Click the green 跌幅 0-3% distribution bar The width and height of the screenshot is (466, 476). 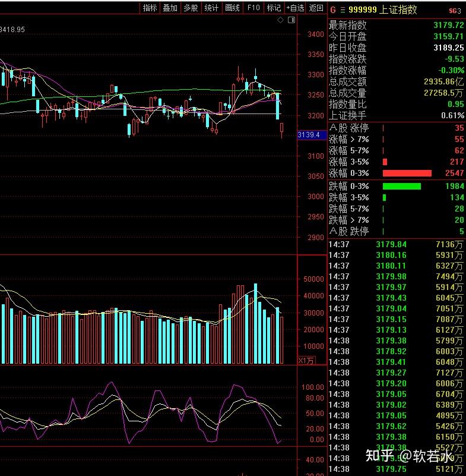tap(401, 186)
